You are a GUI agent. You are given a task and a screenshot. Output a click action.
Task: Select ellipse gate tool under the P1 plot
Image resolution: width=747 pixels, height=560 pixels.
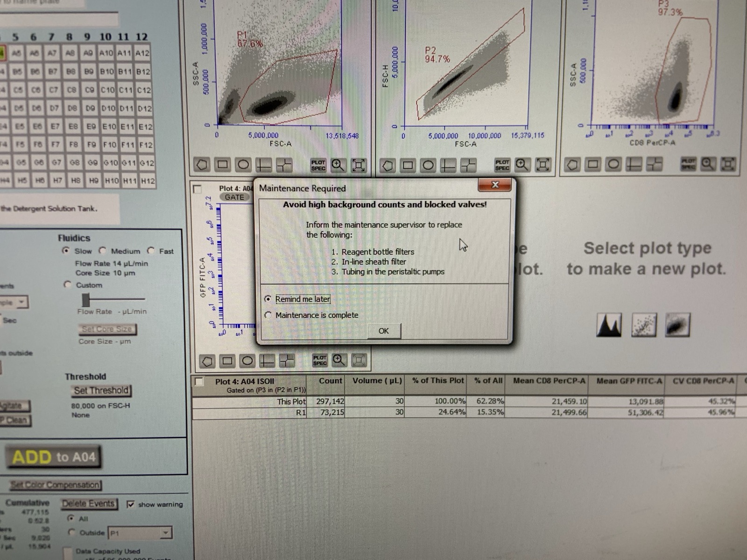point(243,165)
